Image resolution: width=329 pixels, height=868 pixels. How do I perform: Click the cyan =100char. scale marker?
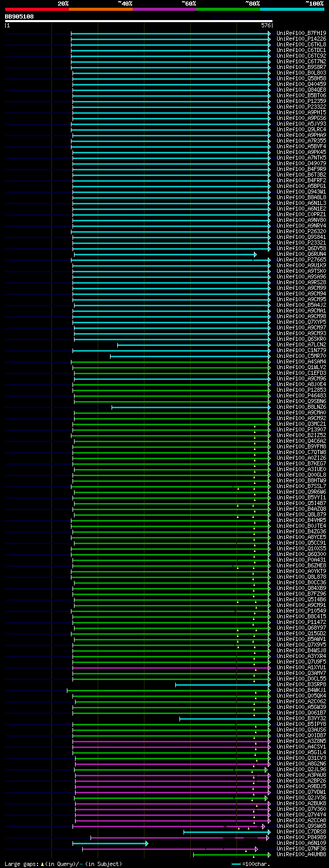point(236,864)
